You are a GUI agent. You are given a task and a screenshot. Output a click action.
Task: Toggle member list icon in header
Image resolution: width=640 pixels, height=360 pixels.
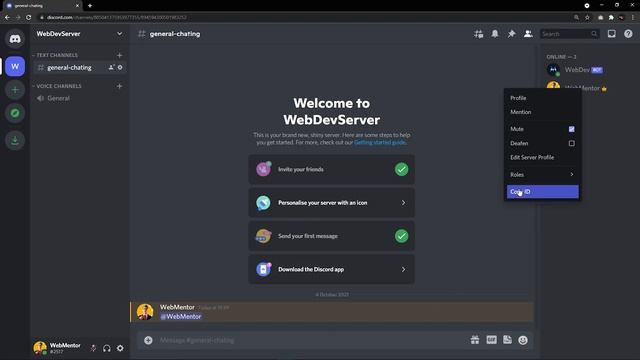528,34
